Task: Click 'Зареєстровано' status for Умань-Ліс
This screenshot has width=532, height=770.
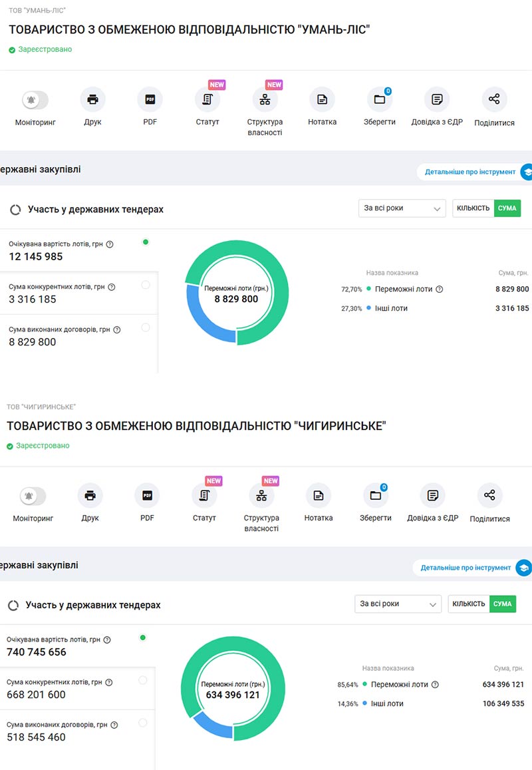Action: (x=41, y=50)
